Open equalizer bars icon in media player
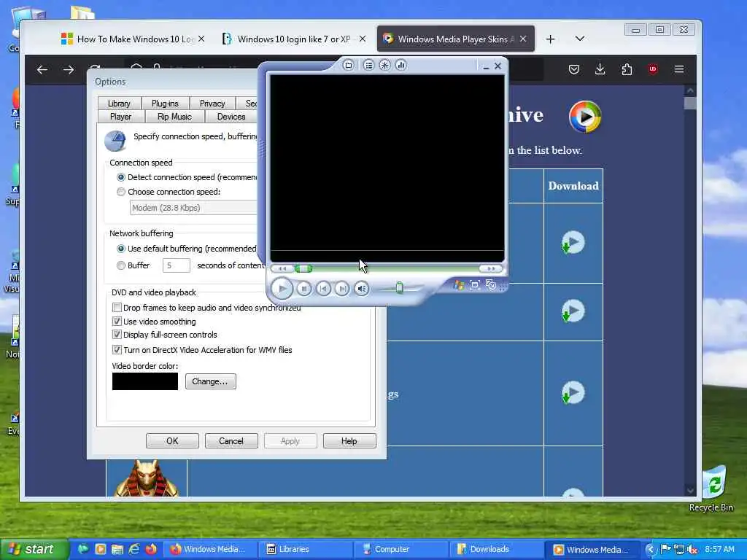This screenshot has width=747, height=560. 401,65
